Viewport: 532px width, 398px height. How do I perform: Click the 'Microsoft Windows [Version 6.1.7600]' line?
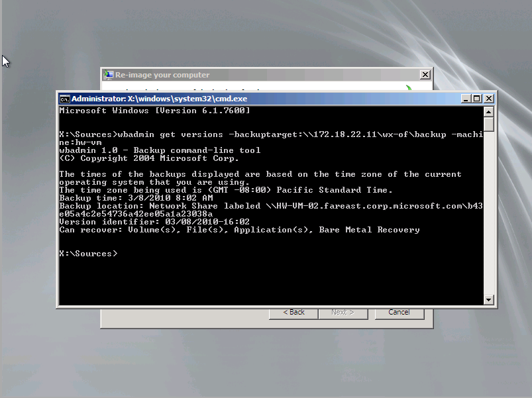(155, 111)
